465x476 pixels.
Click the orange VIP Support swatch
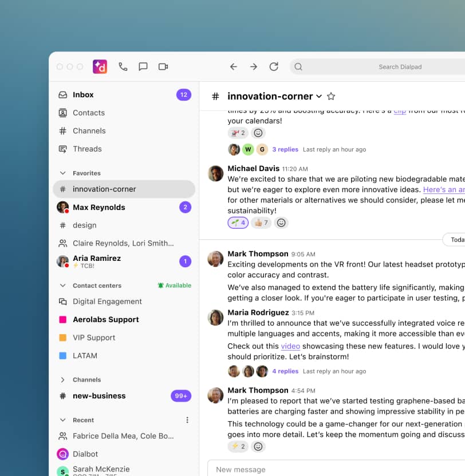62,338
